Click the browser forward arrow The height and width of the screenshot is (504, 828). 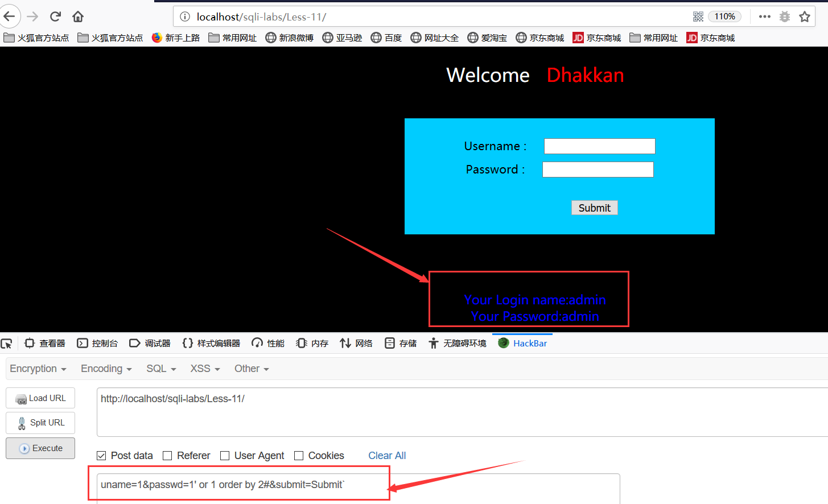pos(32,16)
